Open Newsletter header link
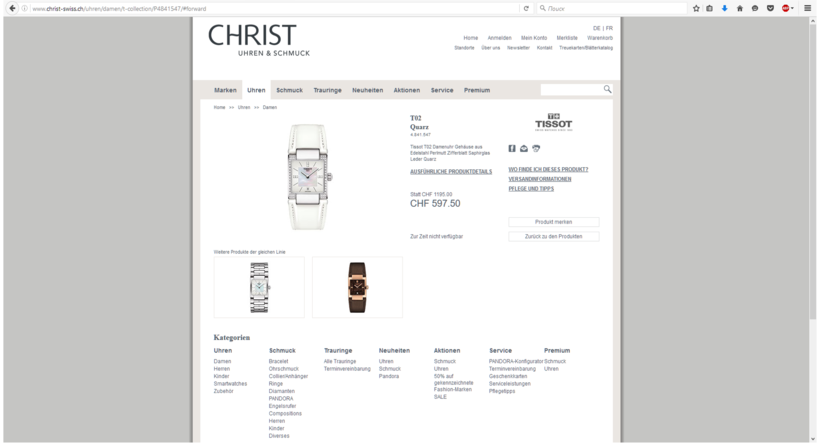This screenshot has width=820, height=446. coord(518,48)
